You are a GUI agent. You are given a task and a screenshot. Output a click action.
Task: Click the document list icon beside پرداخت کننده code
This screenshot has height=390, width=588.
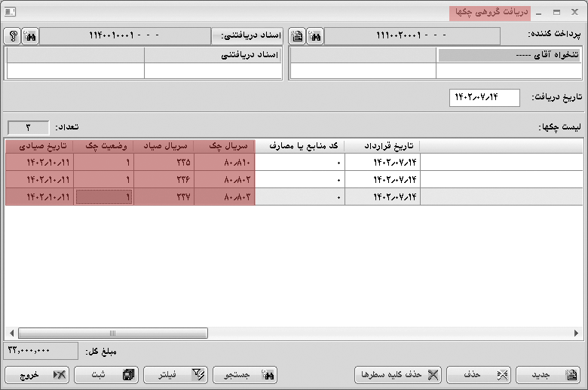click(x=298, y=36)
